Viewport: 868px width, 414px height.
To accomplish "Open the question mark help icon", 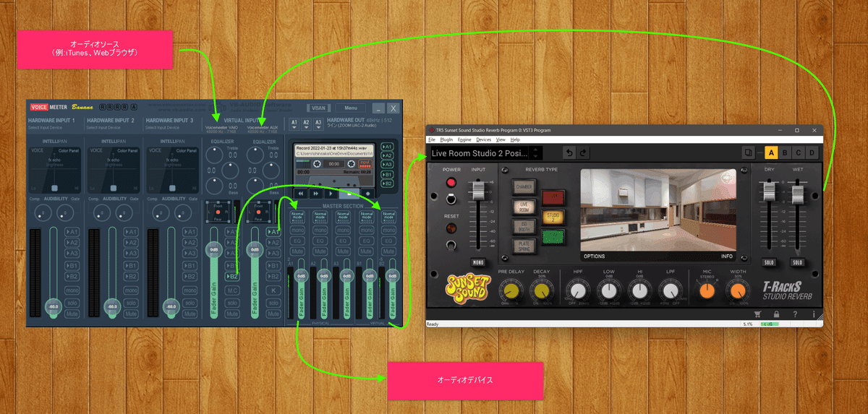I will (795, 314).
